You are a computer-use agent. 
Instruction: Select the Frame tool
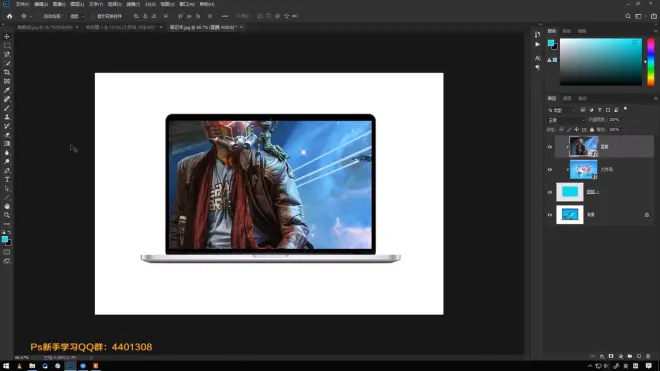click(x=7, y=81)
